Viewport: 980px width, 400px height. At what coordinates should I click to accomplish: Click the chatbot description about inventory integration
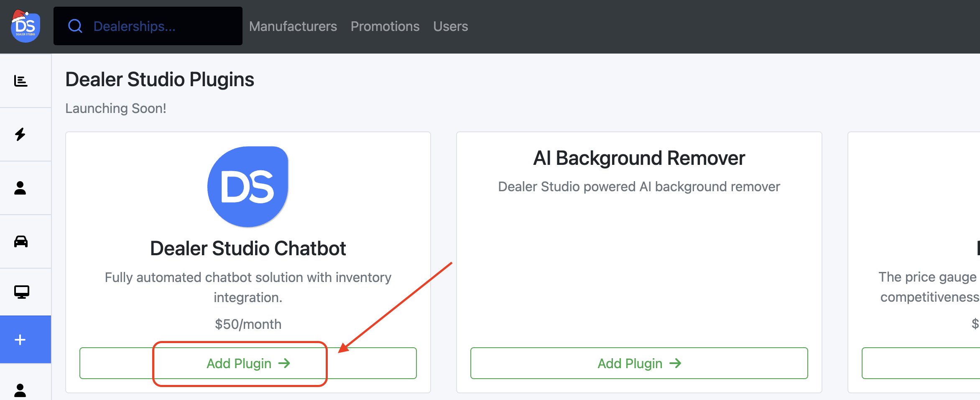[248, 287]
